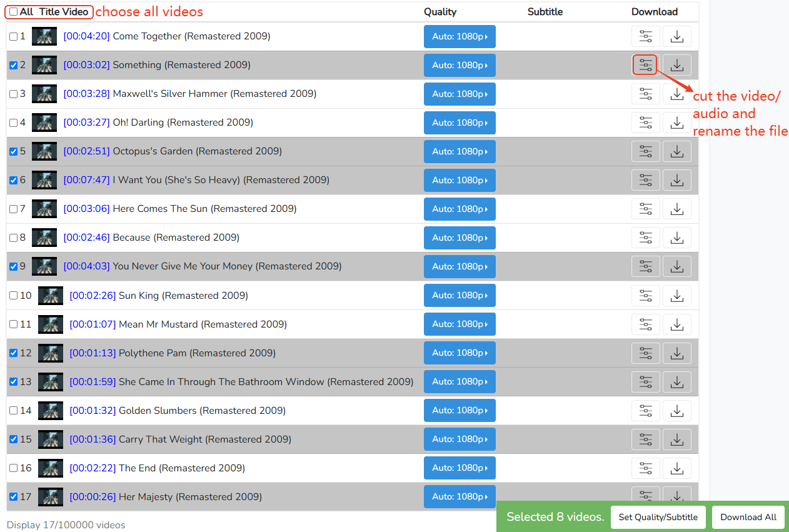Download Here Comes The Sun video
Image resolution: width=789 pixels, height=532 pixels.
[676, 209]
